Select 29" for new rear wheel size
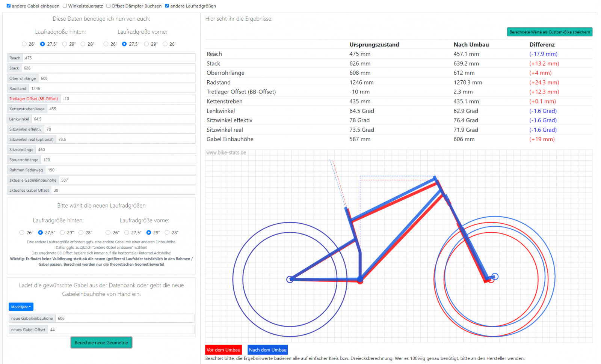Viewport: 601px width, 364px height. [x=62, y=233]
